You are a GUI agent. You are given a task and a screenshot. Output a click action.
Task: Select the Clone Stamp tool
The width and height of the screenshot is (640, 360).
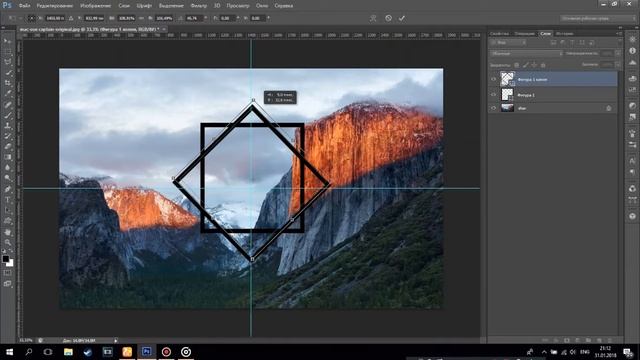point(7,126)
